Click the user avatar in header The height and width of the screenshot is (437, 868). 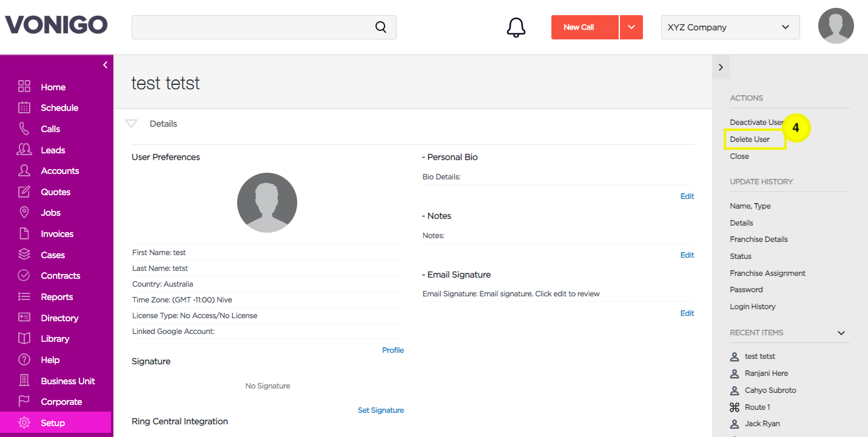pyautogui.click(x=836, y=26)
